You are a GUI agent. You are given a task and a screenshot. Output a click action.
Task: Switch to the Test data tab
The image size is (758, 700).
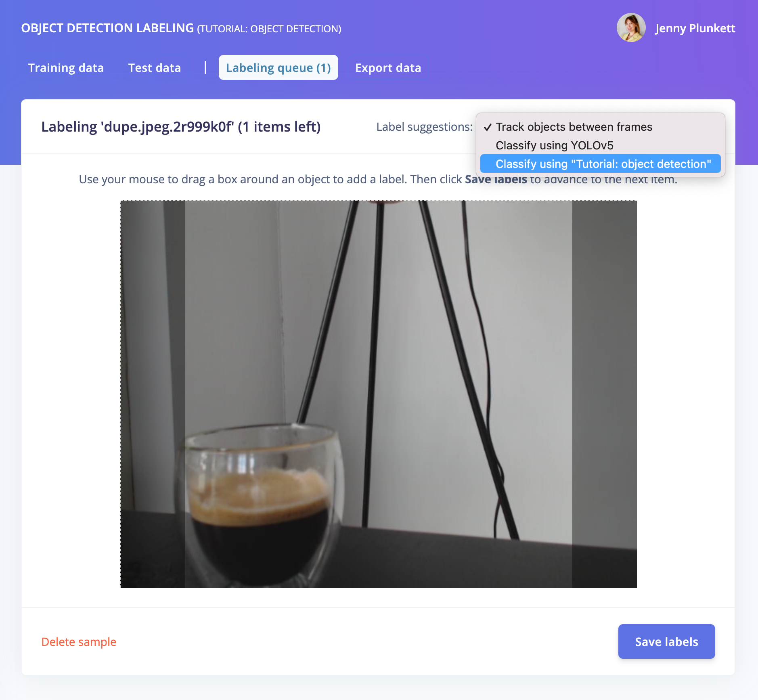click(154, 67)
